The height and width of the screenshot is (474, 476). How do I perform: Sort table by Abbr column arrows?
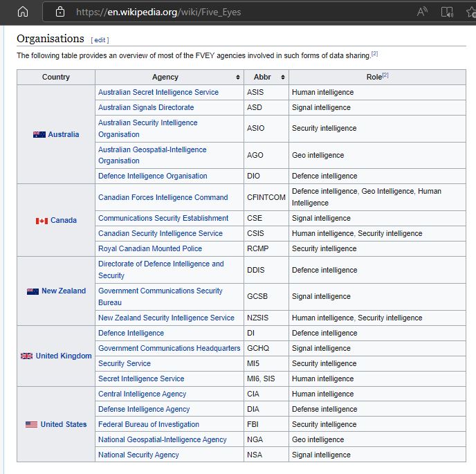(x=282, y=77)
